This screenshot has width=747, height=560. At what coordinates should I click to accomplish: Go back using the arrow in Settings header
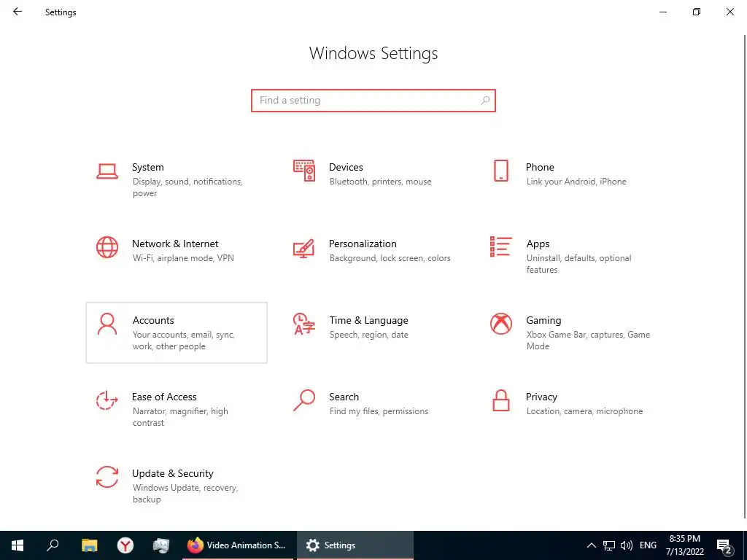point(18,12)
